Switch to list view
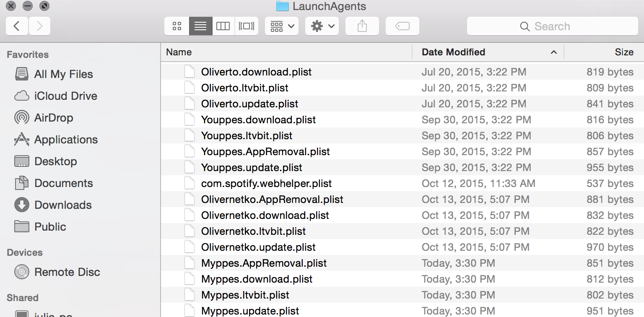 click(200, 26)
